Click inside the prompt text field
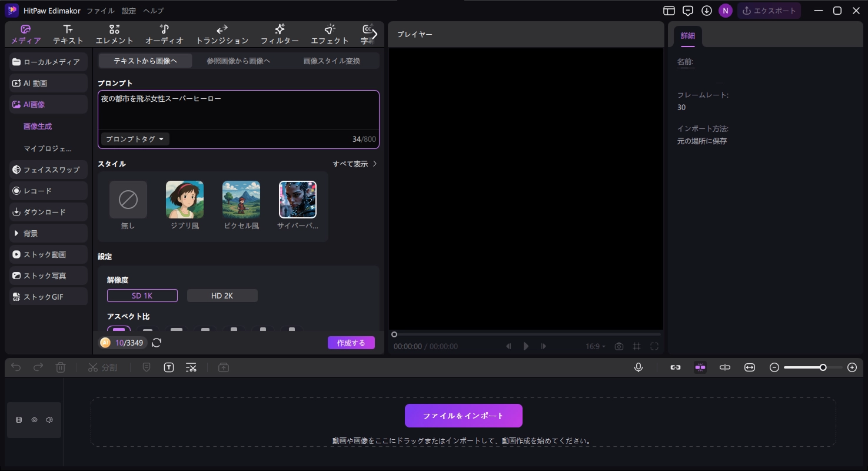The width and height of the screenshot is (868, 471). pos(238,110)
